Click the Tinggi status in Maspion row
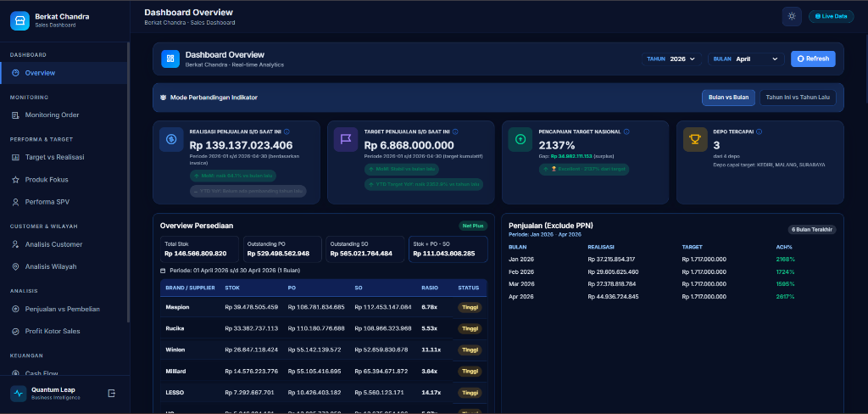Screen dimensions: 868x414 point(470,308)
